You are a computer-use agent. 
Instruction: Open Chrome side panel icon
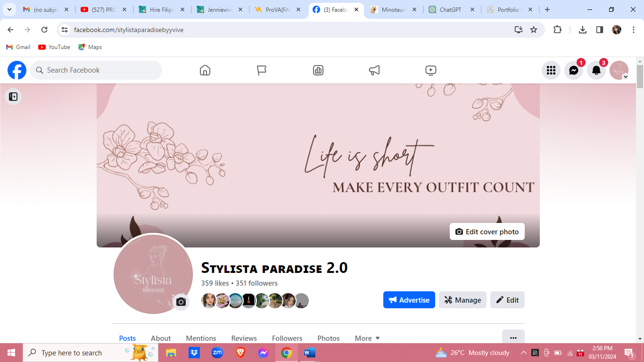600,30
